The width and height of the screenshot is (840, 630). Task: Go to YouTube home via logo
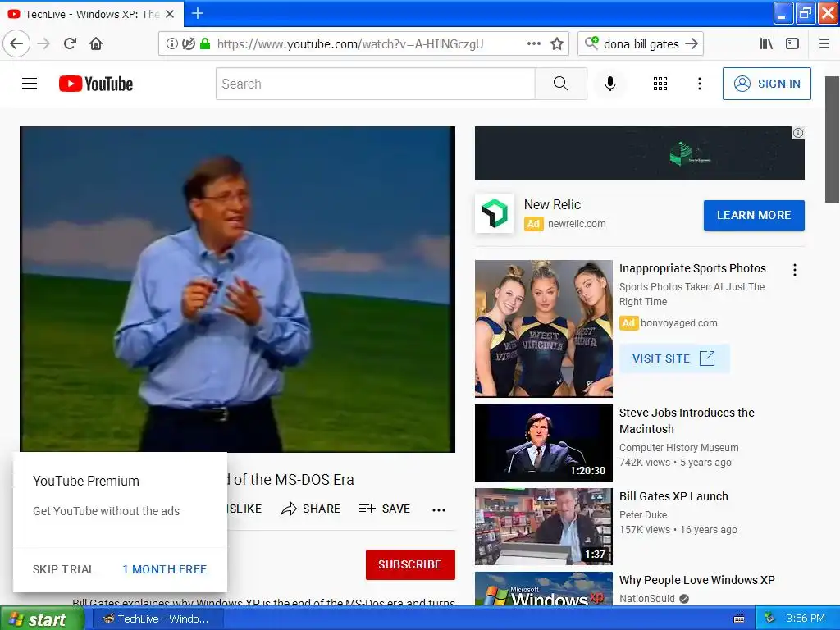tap(96, 84)
